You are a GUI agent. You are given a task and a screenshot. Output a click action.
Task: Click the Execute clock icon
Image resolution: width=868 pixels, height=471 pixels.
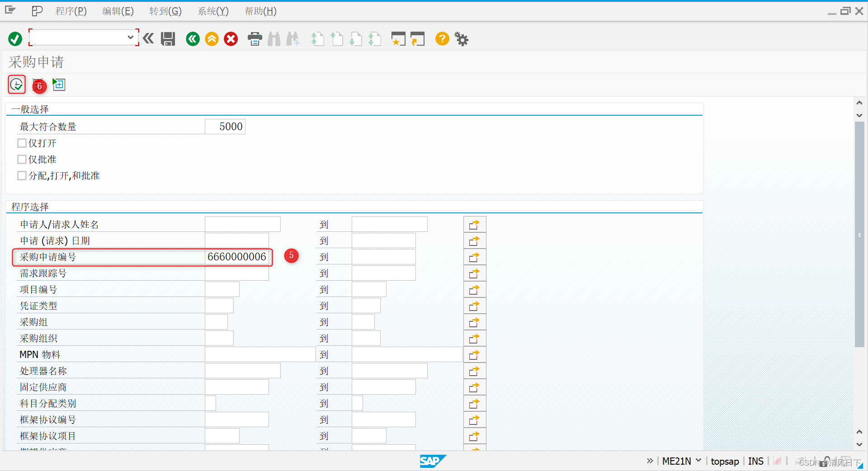[17, 85]
